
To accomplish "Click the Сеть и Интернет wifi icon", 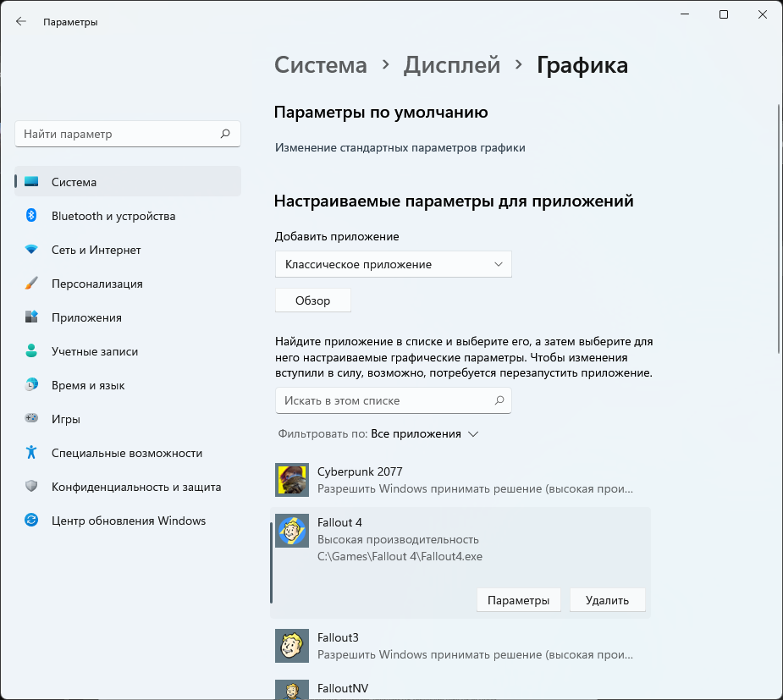I will pyautogui.click(x=31, y=250).
